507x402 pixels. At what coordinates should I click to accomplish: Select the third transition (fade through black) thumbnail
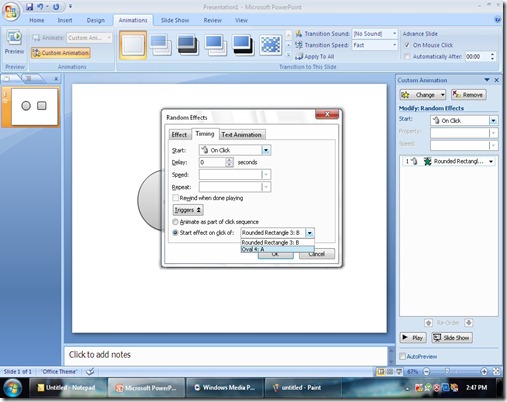click(x=188, y=45)
